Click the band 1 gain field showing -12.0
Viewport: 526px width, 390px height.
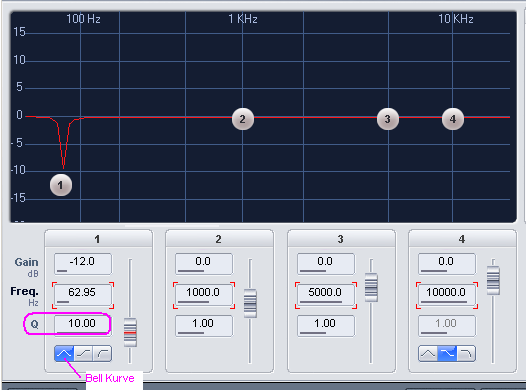tap(83, 264)
